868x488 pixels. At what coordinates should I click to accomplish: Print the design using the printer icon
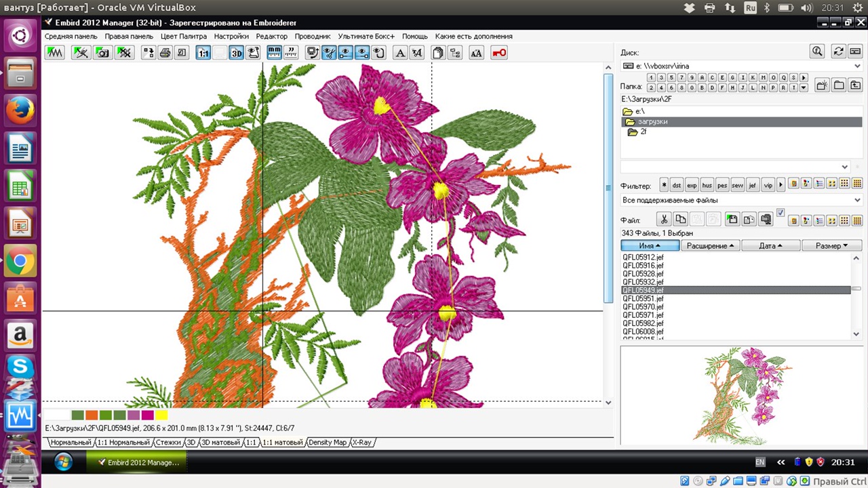[165, 52]
